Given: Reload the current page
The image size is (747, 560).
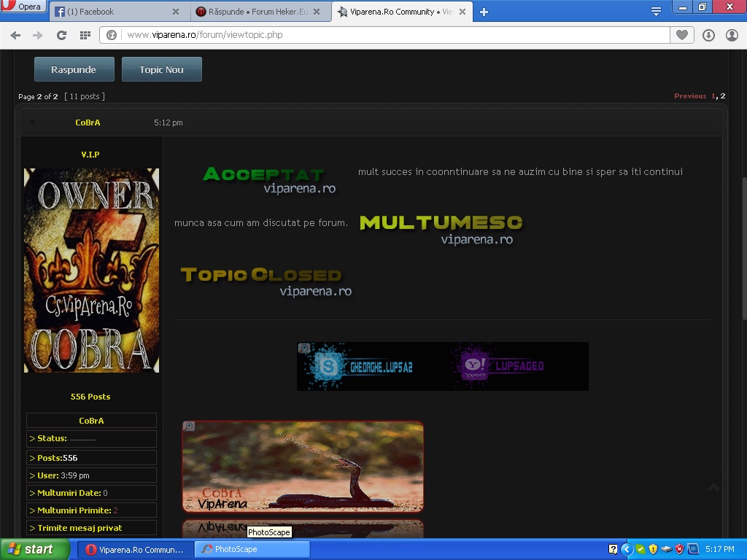Looking at the screenshot, I should 61,35.
